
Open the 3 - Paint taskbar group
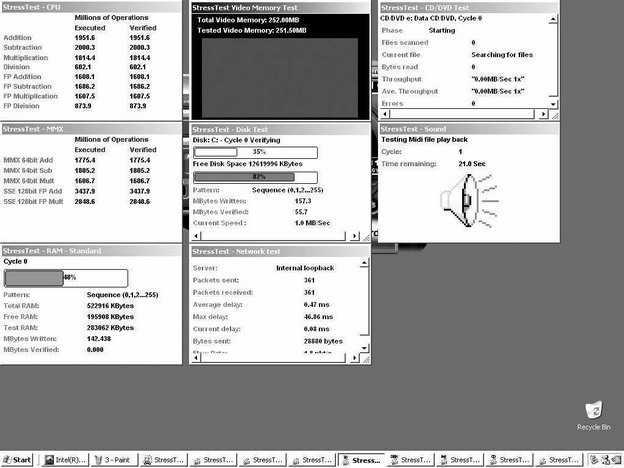coord(113,460)
